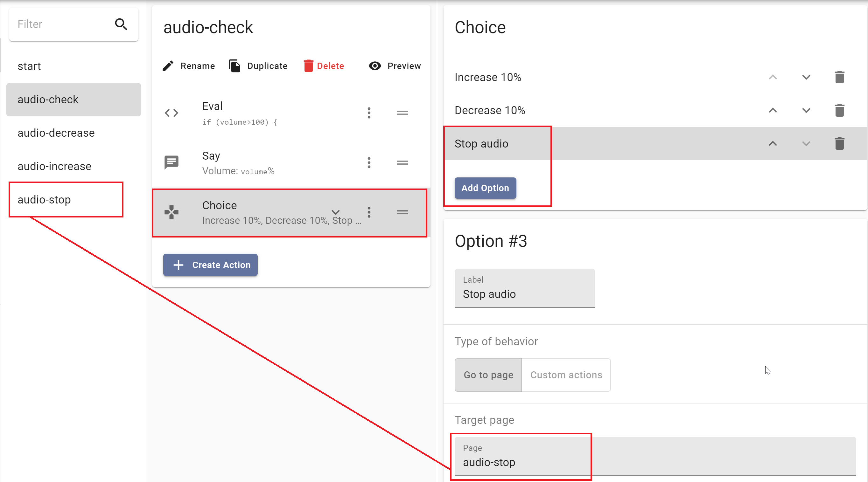Click the Delete button label

pyautogui.click(x=330, y=66)
